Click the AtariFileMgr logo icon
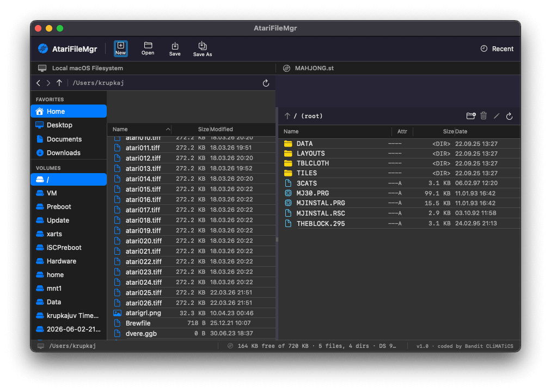551x392 pixels. pyautogui.click(x=43, y=48)
